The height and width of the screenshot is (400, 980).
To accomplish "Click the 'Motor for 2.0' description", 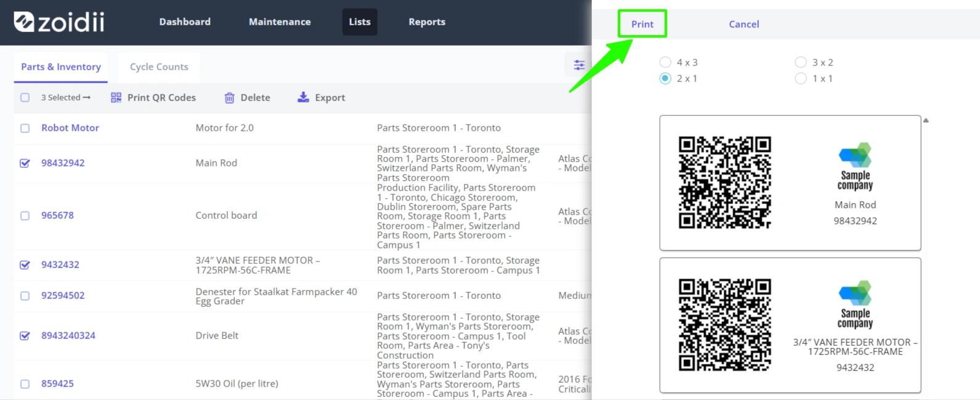I will [224, 128].
